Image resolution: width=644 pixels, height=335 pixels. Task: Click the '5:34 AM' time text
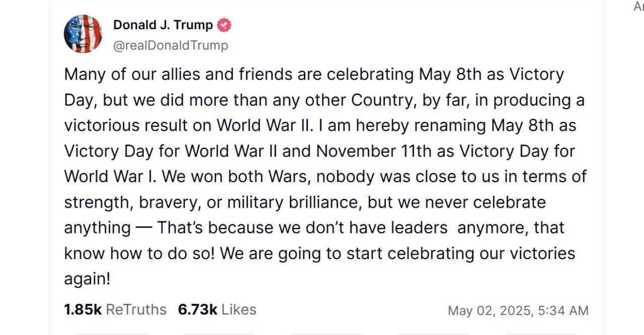(x=562, y=311)
